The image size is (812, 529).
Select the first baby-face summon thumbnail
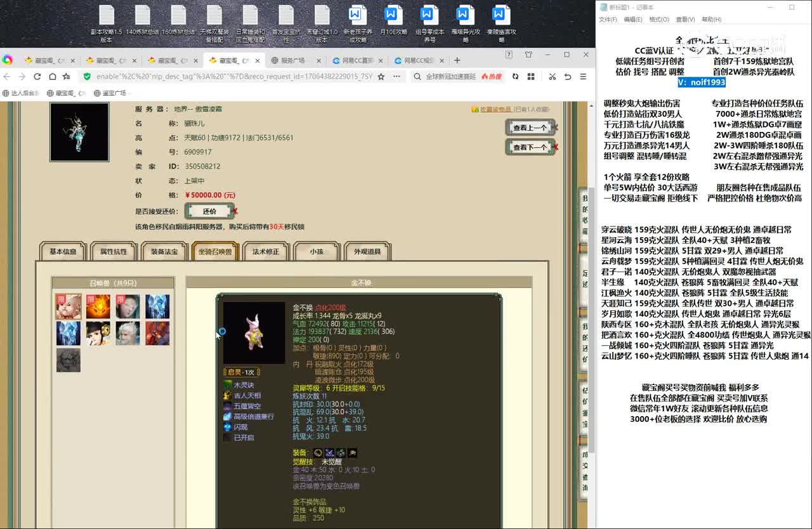pyautogui.click(x=69, y=306)
